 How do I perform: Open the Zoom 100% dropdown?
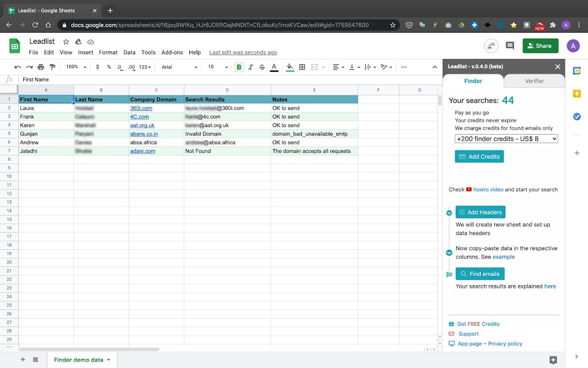pos(76,67)
